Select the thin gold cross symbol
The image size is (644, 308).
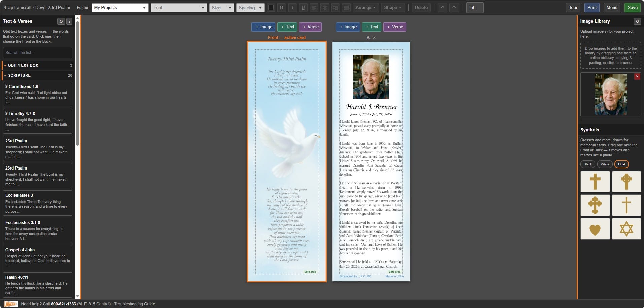(x=626, y=205)
